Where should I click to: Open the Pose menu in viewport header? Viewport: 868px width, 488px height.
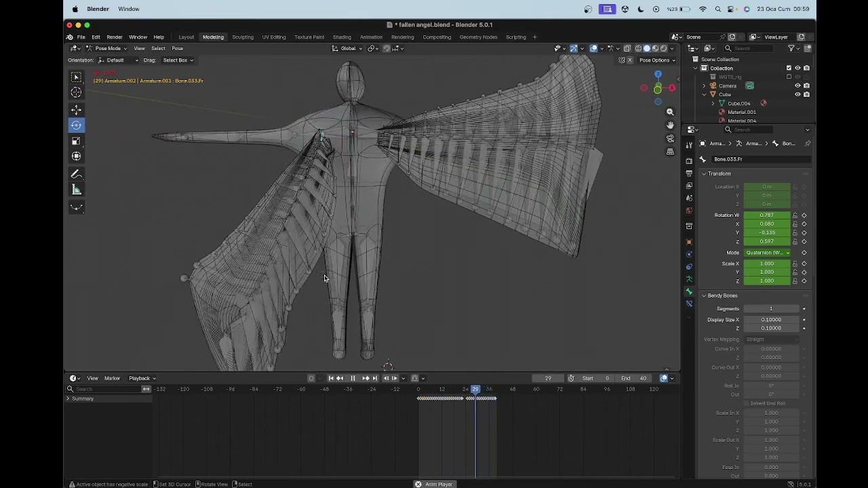click(x=177, y=48)
